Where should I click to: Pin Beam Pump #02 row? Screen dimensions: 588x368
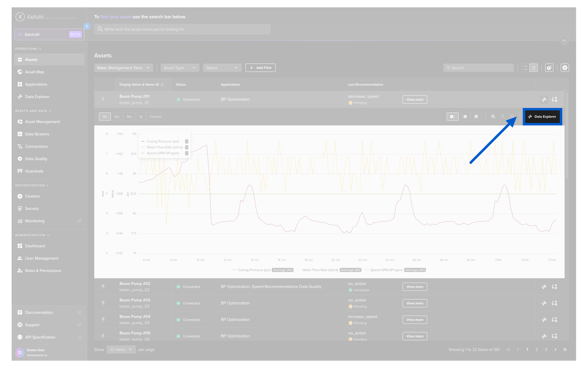tap(103, 286)
